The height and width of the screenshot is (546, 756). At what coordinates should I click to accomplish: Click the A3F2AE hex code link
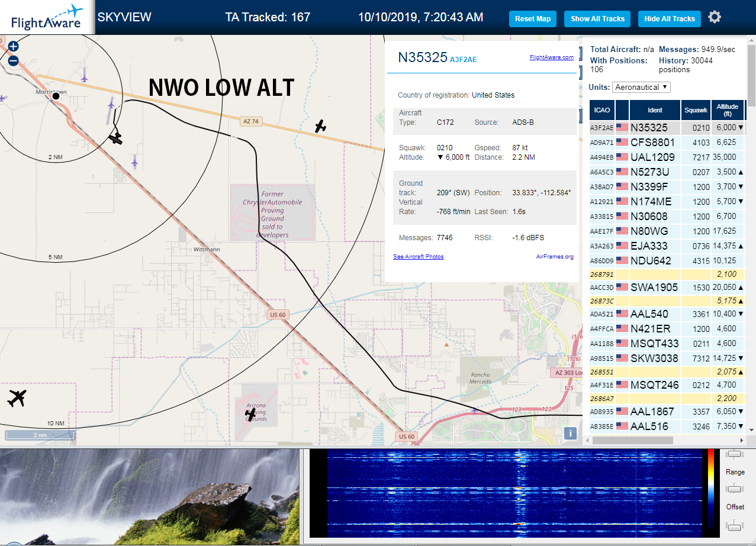(464, 59)
